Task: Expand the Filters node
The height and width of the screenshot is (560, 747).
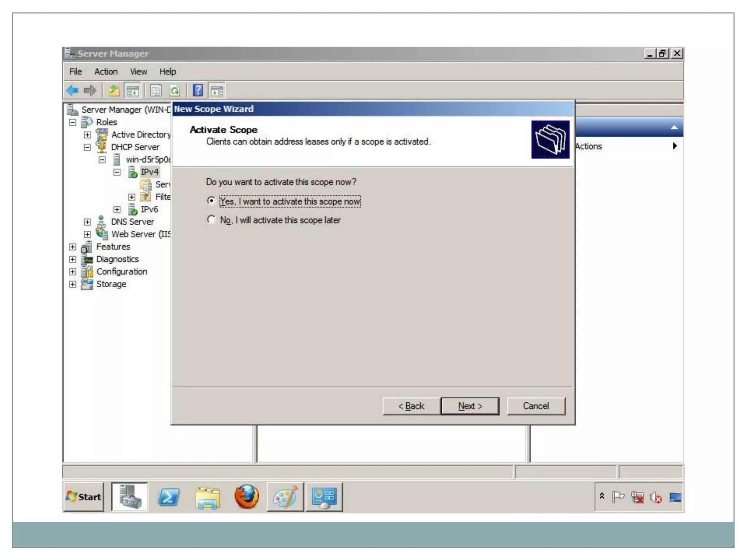Action: pos(132,197)
